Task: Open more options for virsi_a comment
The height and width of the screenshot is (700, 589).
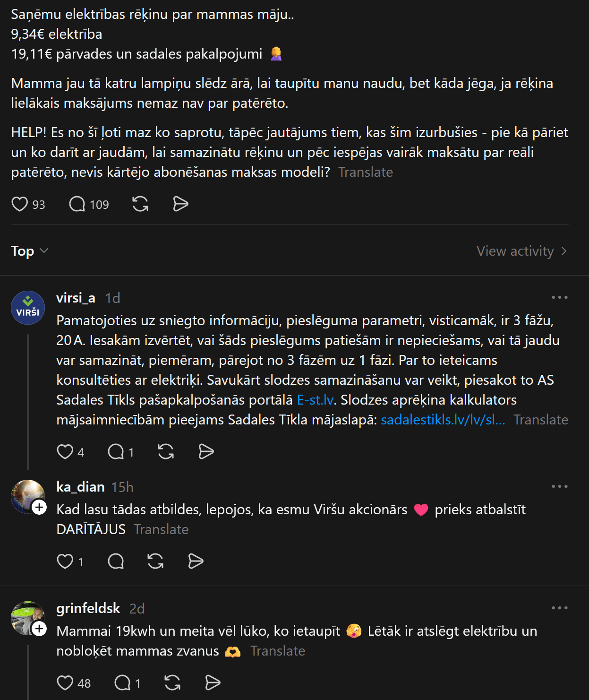Action: tap(559, 297)
